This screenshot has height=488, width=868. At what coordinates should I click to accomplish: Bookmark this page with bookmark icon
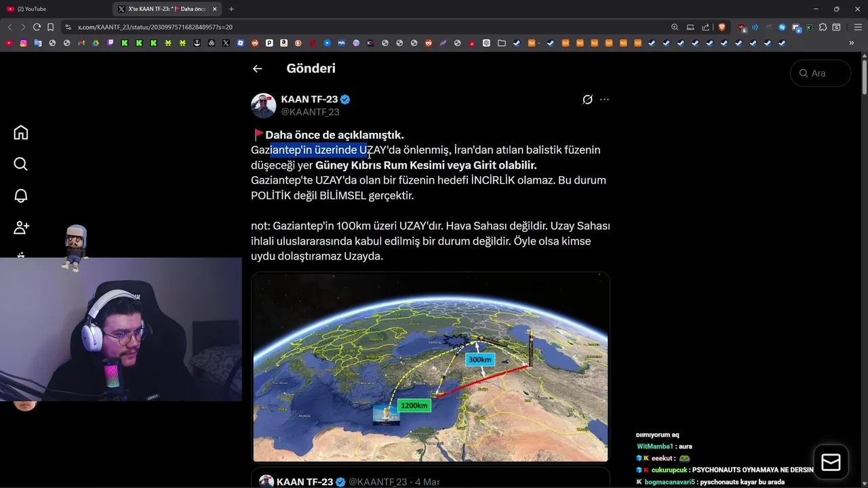pos(51,27)
